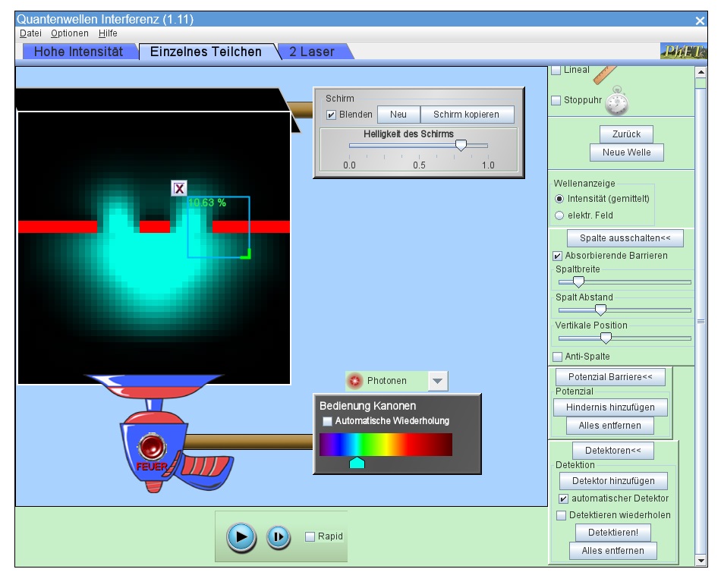Screen dimensions: 721x588
Task: Enable the Rapid checkbox
Action: (310, 536)
